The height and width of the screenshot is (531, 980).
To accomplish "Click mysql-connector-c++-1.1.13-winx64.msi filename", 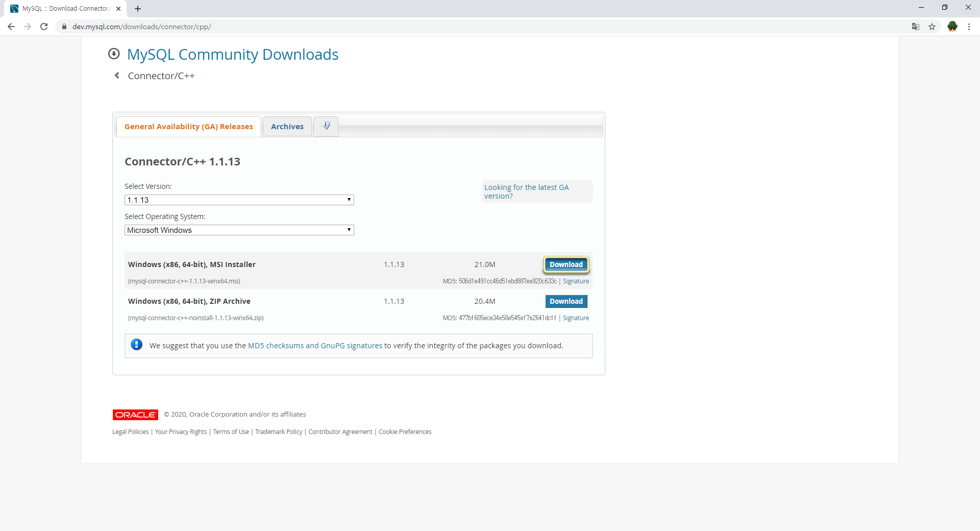I will pyautogui.click(x=184, y=281).
